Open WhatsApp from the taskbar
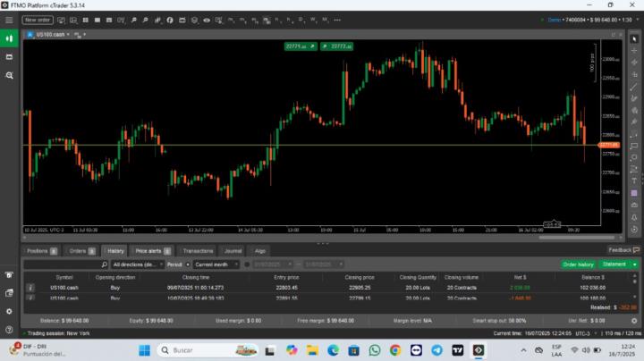This screenshot has width=644, height=361. (374, 350)
